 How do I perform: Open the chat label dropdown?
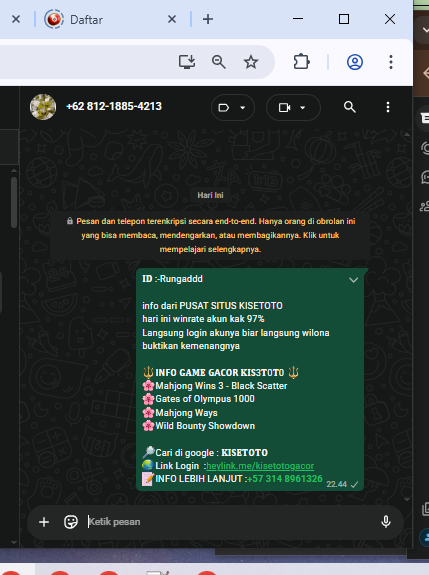click(233, 107)
